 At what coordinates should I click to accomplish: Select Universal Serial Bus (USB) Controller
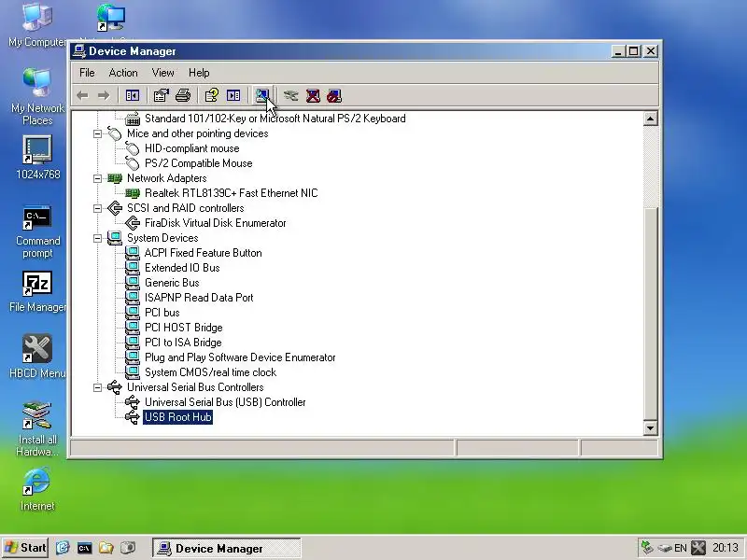coord(225,402)
